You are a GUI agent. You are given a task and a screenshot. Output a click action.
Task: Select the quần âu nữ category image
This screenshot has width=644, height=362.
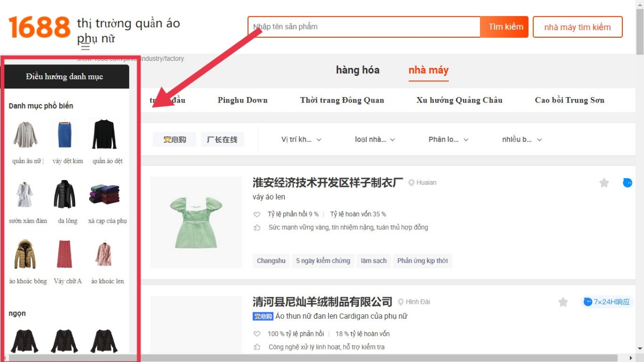[x=25, y=134]
